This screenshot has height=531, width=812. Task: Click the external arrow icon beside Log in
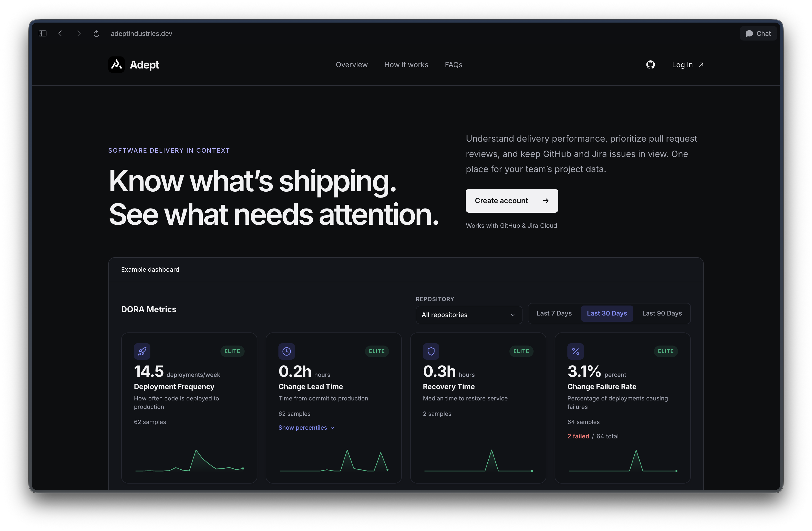701,64
